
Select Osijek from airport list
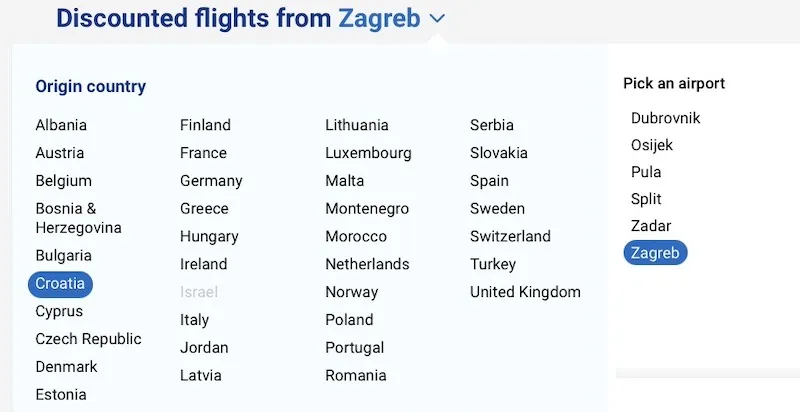pyautogui.click(x=652, y=145)
